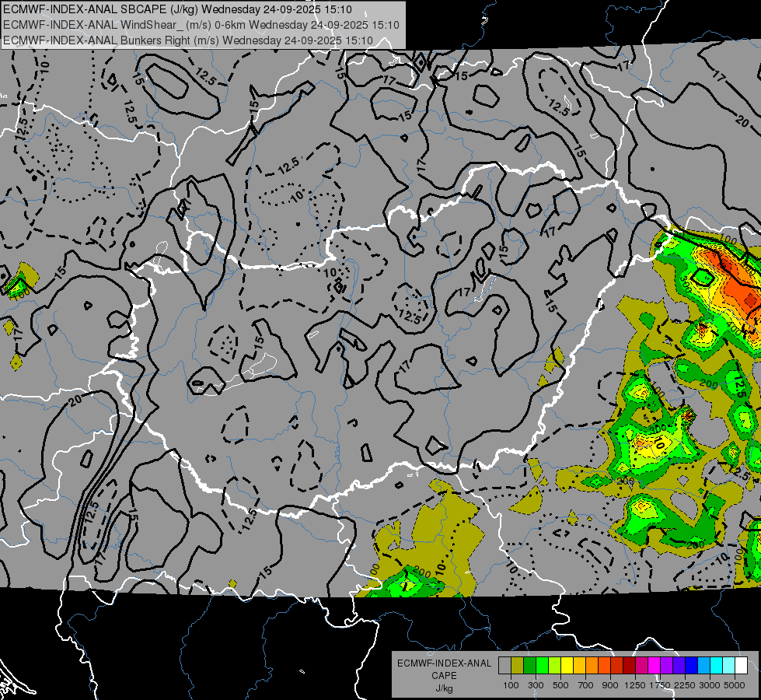Viewport: 761px width, 700px height.
Task: Click the pure yellow swatch in the CAPE legend
Action: (567, 666)
